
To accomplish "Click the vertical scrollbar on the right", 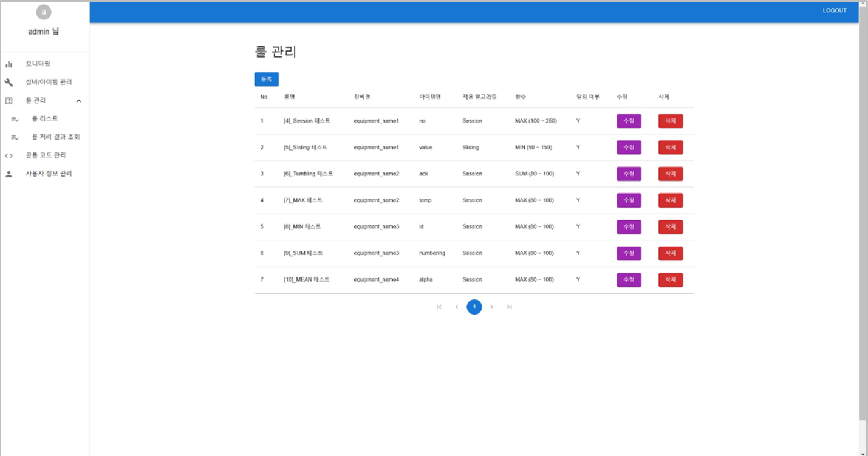I will click(x=863, y=213).
